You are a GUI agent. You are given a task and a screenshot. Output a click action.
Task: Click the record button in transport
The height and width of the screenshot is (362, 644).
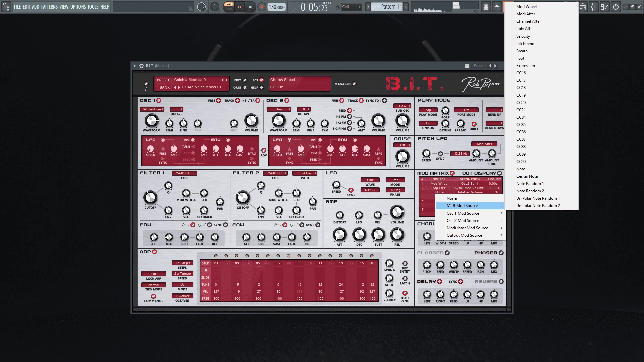[262, 7]
